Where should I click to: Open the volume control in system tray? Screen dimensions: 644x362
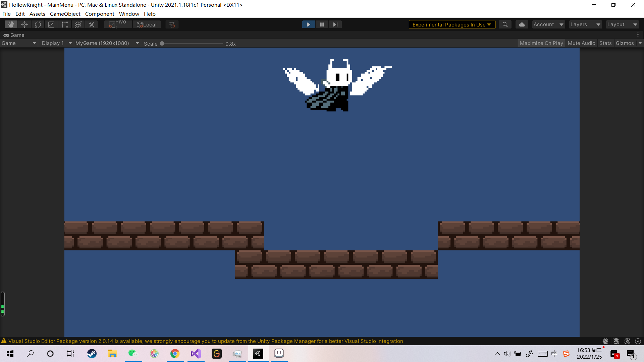click(507, 354)
